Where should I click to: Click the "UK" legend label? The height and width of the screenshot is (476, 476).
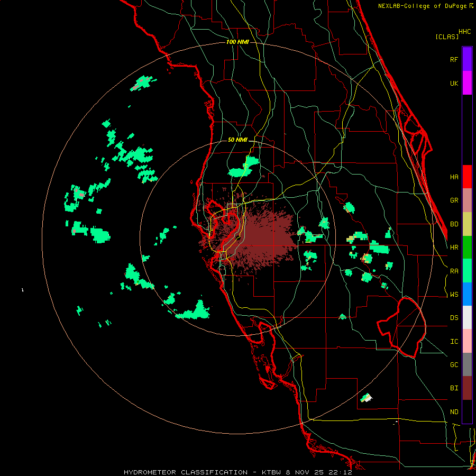click(454, 84)
